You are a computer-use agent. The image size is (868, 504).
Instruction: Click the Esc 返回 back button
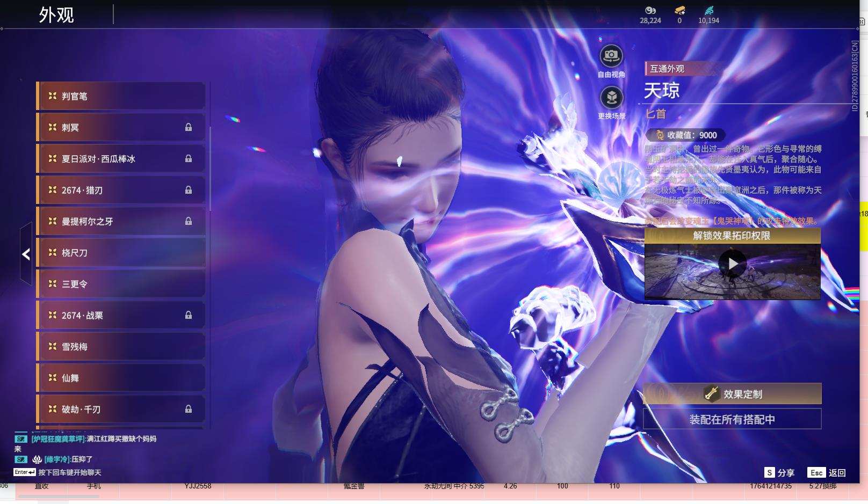827,472
